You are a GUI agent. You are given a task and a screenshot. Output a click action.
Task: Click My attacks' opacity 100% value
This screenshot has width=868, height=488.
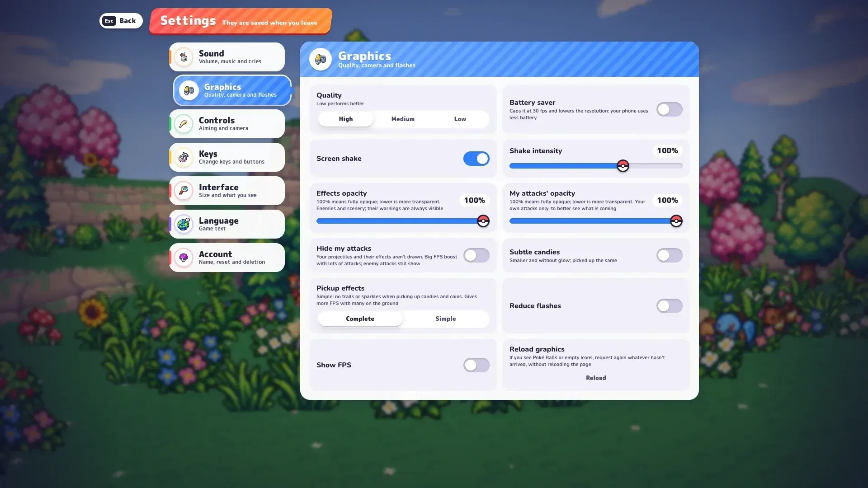point(667,200)
